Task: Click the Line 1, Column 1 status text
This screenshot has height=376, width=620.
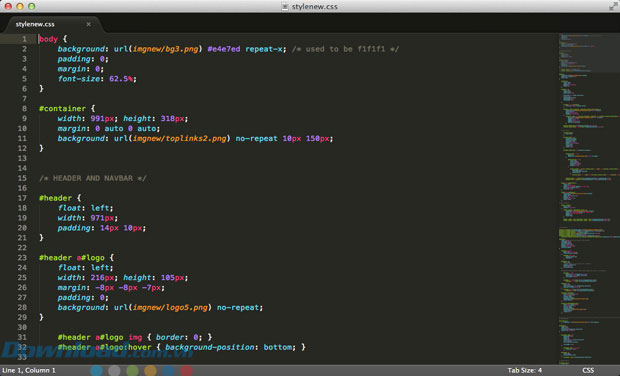Action: click(29, 370)
